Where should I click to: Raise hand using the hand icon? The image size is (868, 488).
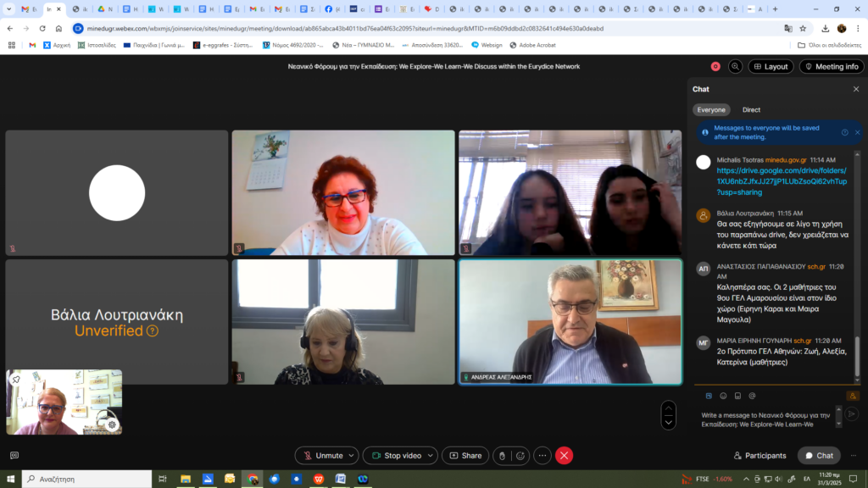(x=502, y=456)
